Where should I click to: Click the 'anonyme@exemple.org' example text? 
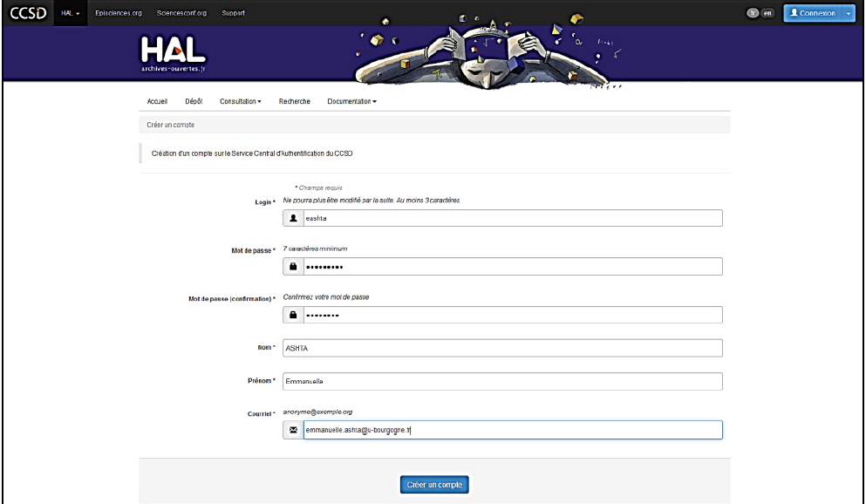tap(317, 412)
